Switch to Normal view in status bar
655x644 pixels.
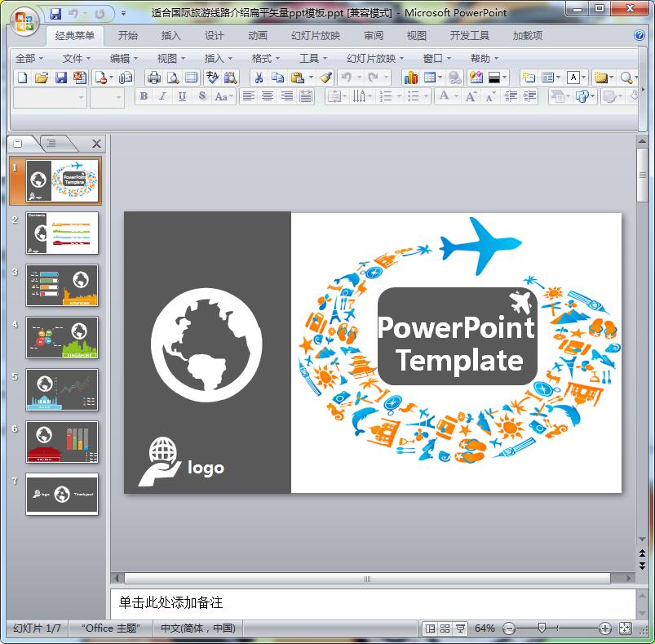pos(430,628)
